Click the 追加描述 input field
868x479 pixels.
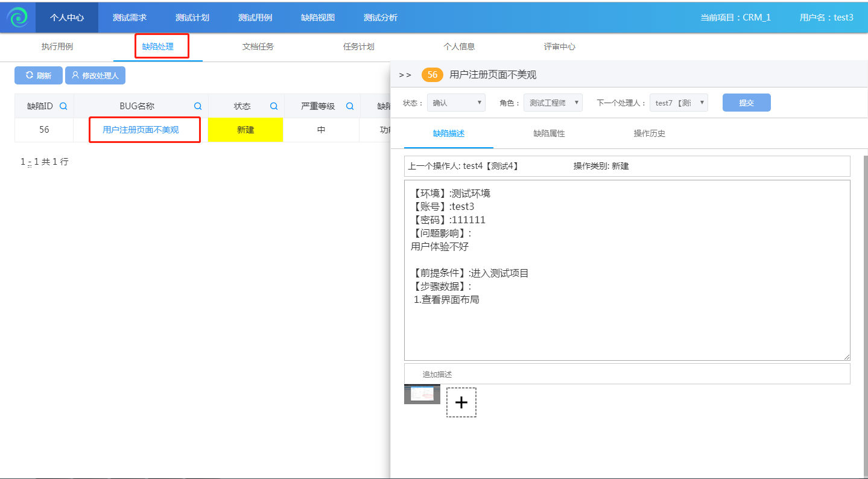(x=627, y=374)
